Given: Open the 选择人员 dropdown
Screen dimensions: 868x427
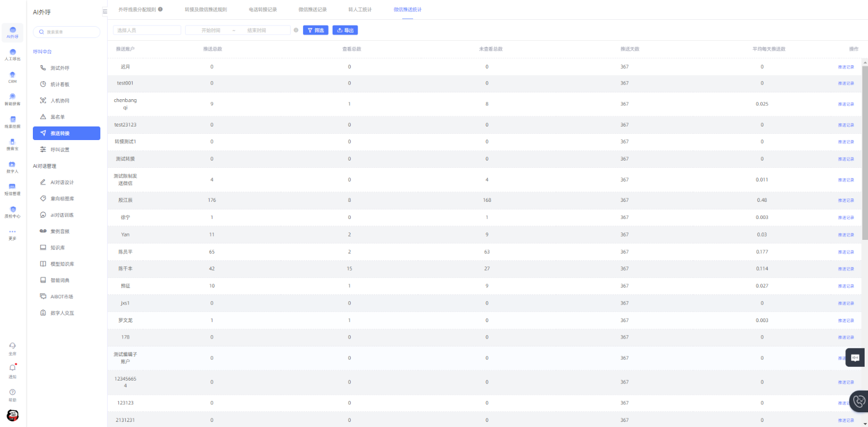Looking at the screenshot, I should pyautogui.click(x=147, y=30).
